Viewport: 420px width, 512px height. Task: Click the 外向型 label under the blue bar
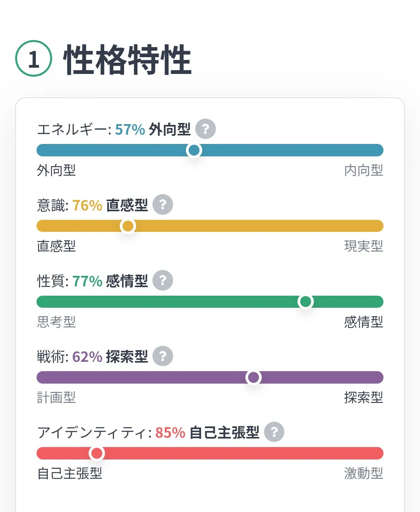pyautogui.click(x=56, y=170)
